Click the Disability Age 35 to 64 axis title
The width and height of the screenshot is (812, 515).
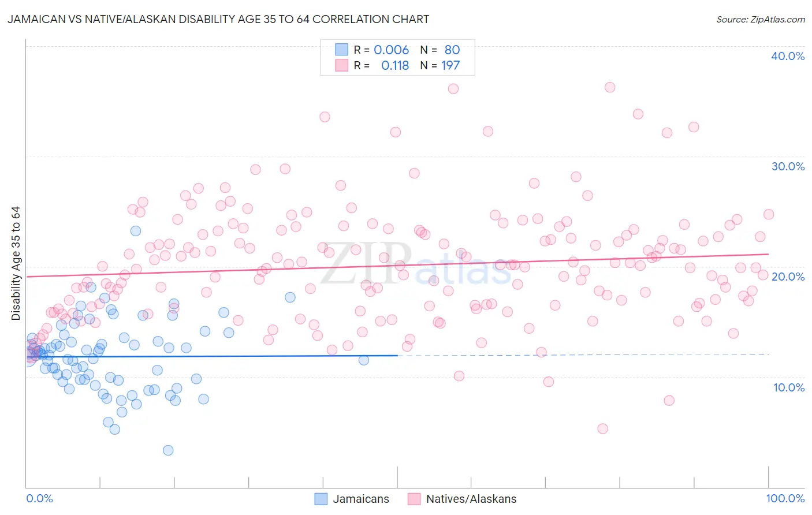tap(16, 263)
